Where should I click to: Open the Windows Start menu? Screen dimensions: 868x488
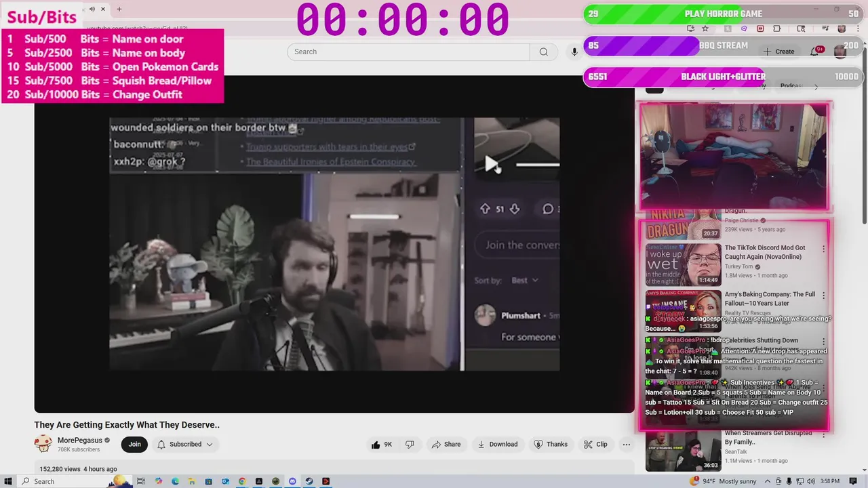coord(8,481)
